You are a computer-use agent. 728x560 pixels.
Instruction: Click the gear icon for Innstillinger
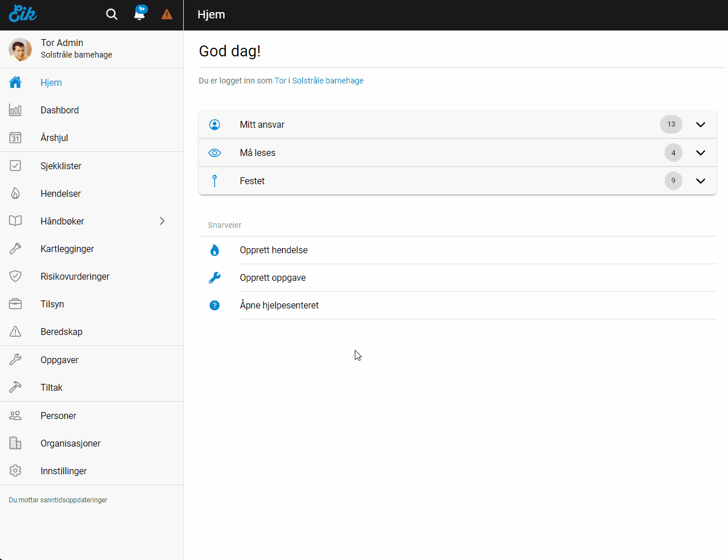[16, 471]
